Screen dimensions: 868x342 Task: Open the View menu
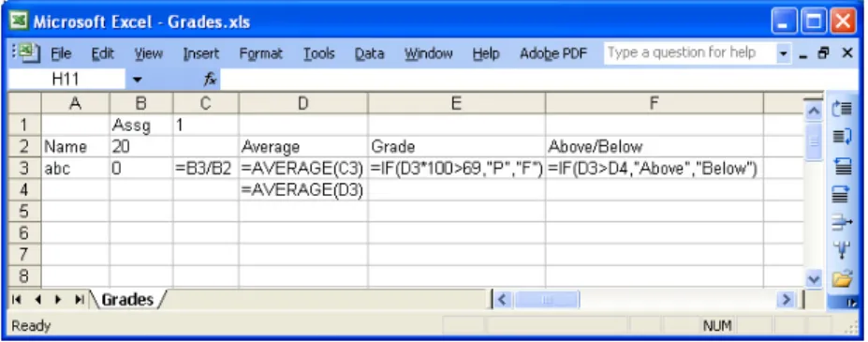pyautogui.click(x=148, y=53)
